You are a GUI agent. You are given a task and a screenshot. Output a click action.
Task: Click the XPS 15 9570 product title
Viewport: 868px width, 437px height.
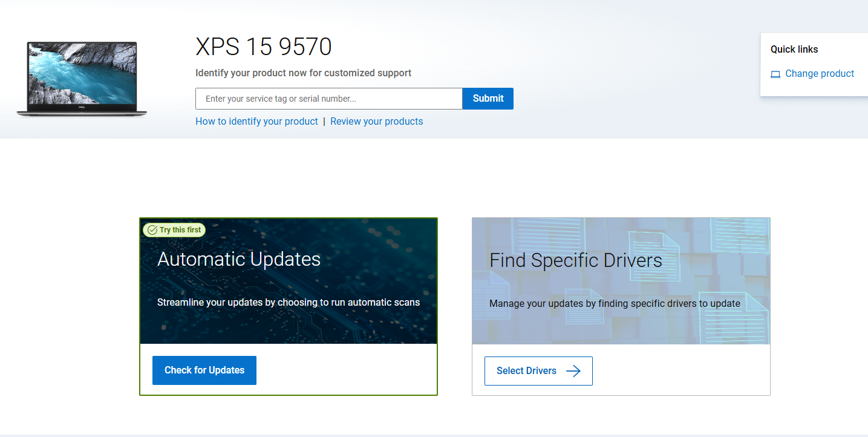(x=264, y=47)
